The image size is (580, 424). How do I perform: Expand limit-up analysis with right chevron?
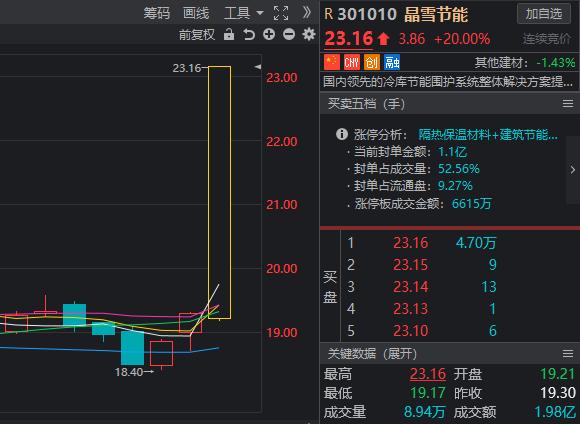573,170
